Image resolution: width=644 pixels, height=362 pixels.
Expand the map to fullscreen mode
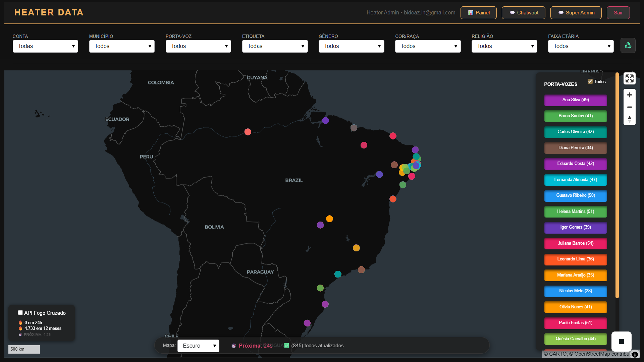click(630, 78)
